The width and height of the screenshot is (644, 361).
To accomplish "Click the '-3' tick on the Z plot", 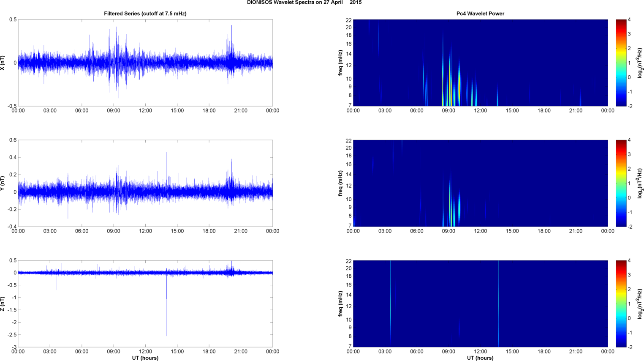I will (14, 347).
